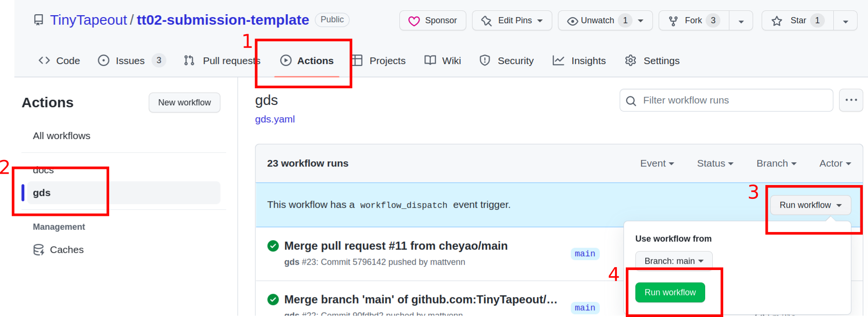Click the Wiki book icon
Image resolution: width=868 pixels, height=317 pixels.
[430, 60]
